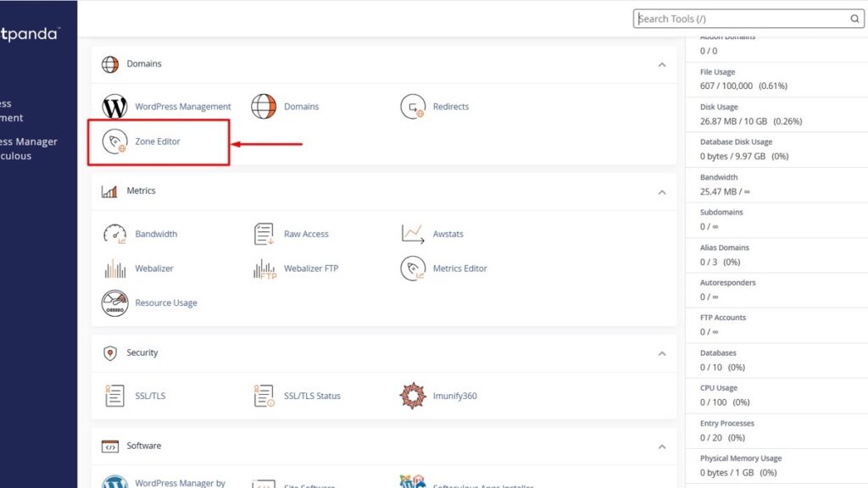This screenshot has width=868, height=488.
Task: Open the Imunify360 link
Action: click(454, 396)
